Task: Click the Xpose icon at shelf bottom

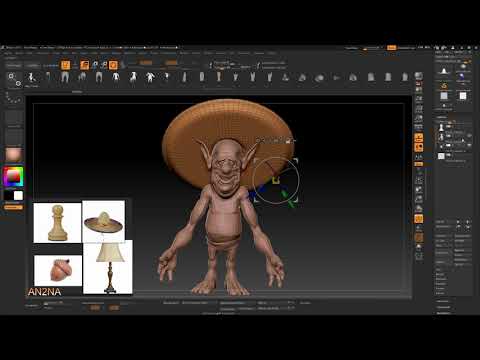Action: click(419, 256)
